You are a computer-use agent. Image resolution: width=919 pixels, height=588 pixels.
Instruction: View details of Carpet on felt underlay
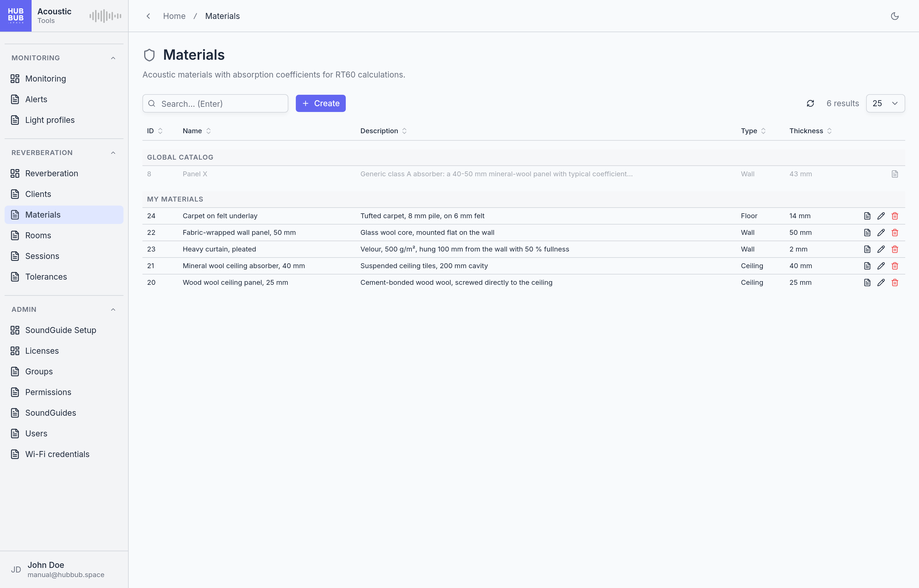(867, 216)
